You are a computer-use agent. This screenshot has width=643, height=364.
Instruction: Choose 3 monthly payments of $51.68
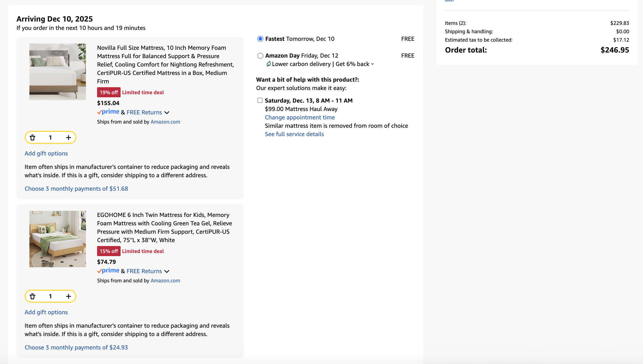click(76, 189)
